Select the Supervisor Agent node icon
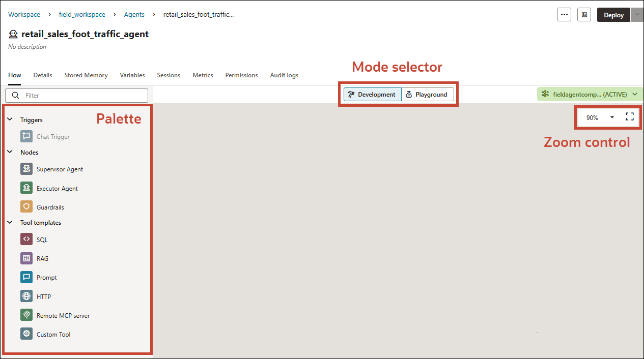Viewport: 644px width, 359px height. [x=26, y=169]
